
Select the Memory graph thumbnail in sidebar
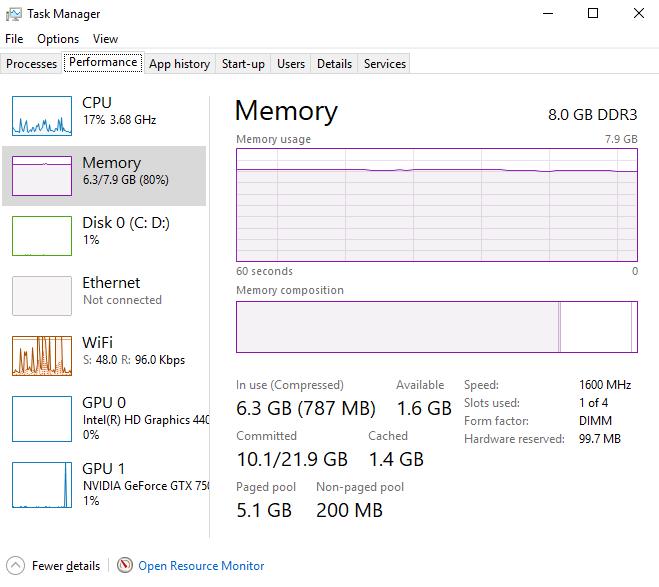pyautogui.click(x=42, y=175)
